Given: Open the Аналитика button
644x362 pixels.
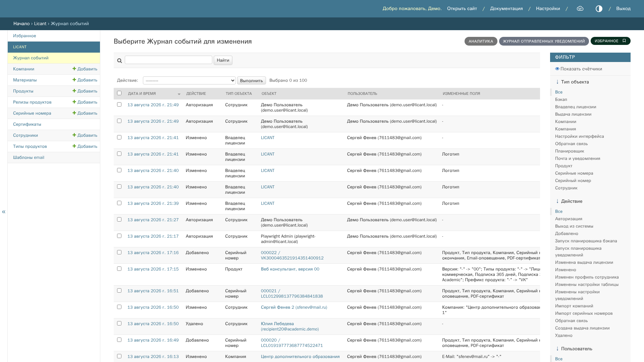Looking at the screenshot, I should click(481, 41).
